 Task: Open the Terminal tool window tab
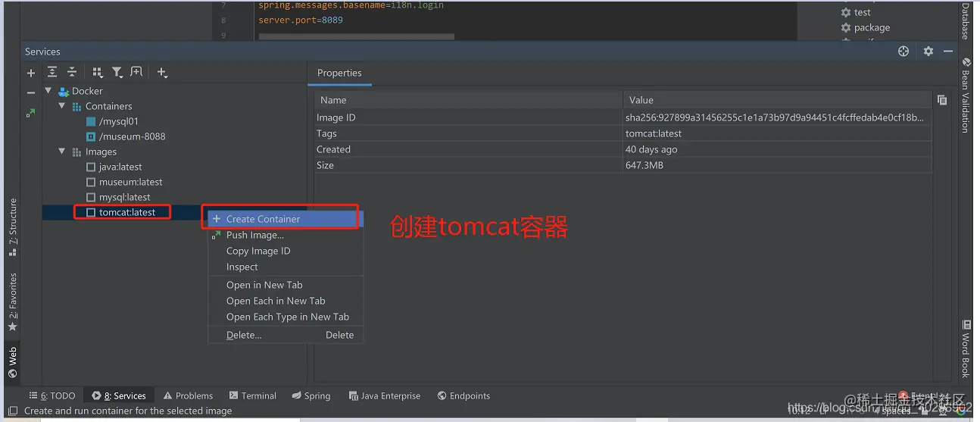coord(252,395)
